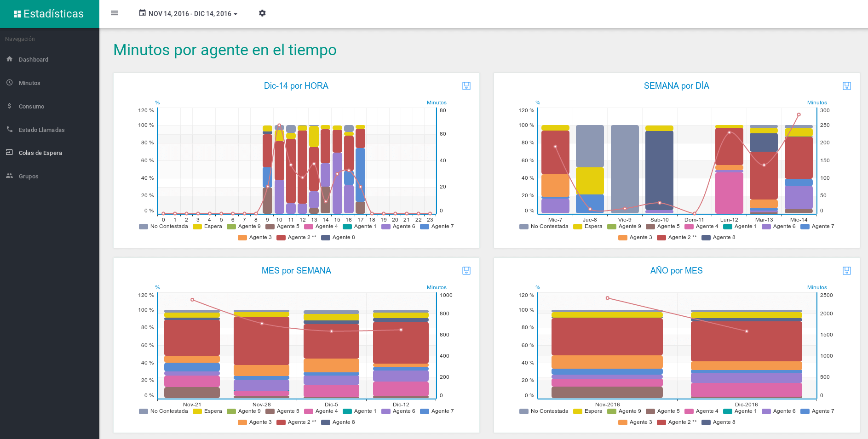868x439 pixels.
Task: Click the Mie-14 line point in SEMANA por DÍA chart
Action: (x=799, y=114)
